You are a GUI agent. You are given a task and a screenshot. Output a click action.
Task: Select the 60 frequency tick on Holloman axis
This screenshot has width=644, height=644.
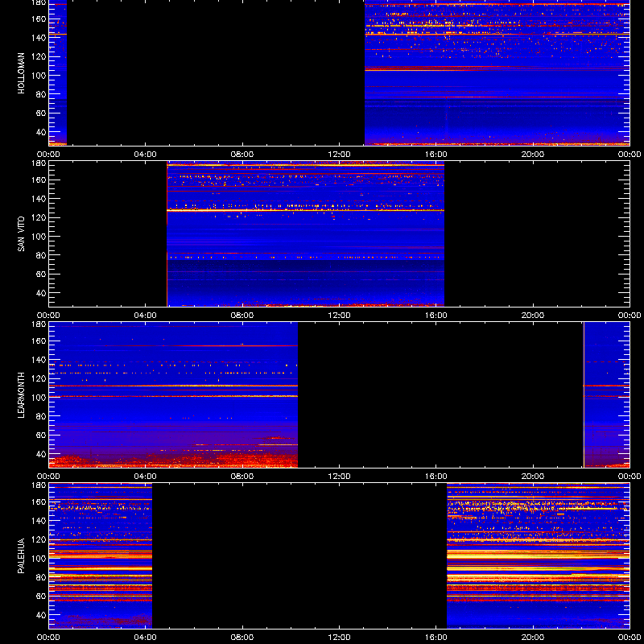pos(42,114)
